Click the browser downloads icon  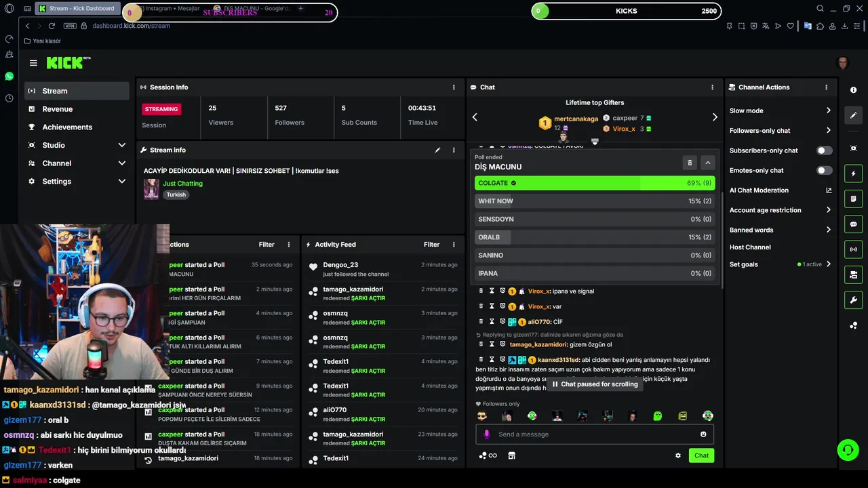coord(845,26)
